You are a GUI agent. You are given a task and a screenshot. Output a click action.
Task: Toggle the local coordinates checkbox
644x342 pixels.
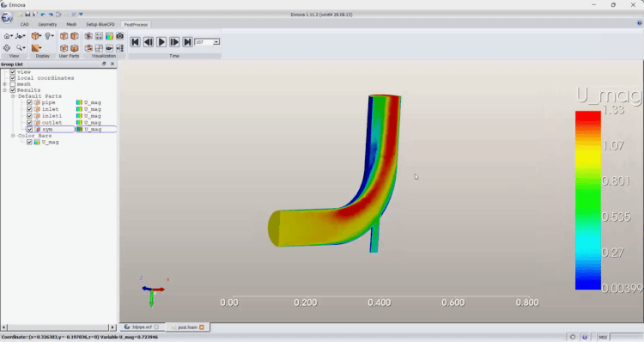pyautogui.click(x=13, y=77)
